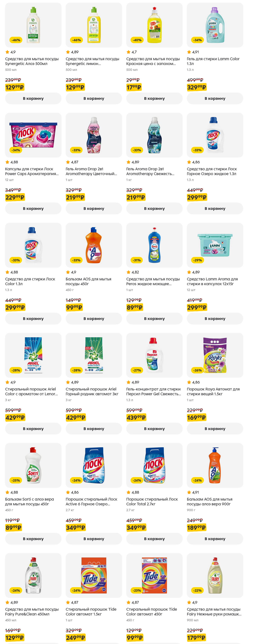Open orange AOS Бальзам 450г bottle image
The height and width of the screenshot is (644, 254).
click(x=94, y=245)
